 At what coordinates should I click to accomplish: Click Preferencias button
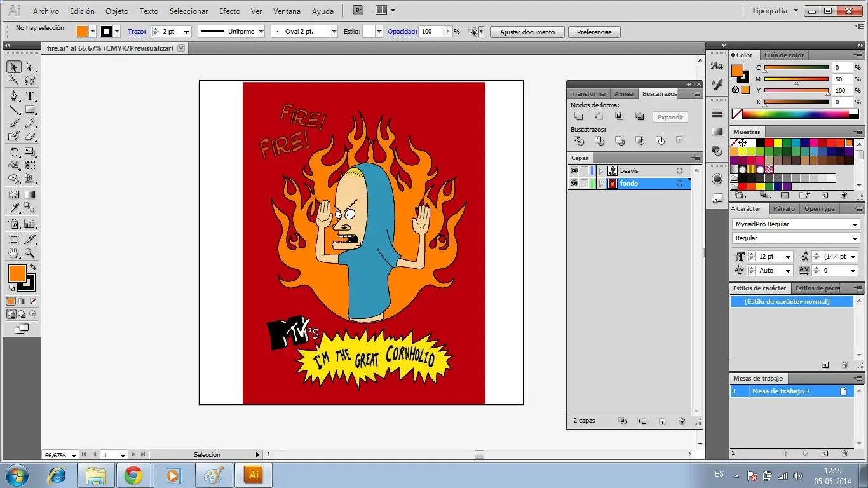click(594, 32)
